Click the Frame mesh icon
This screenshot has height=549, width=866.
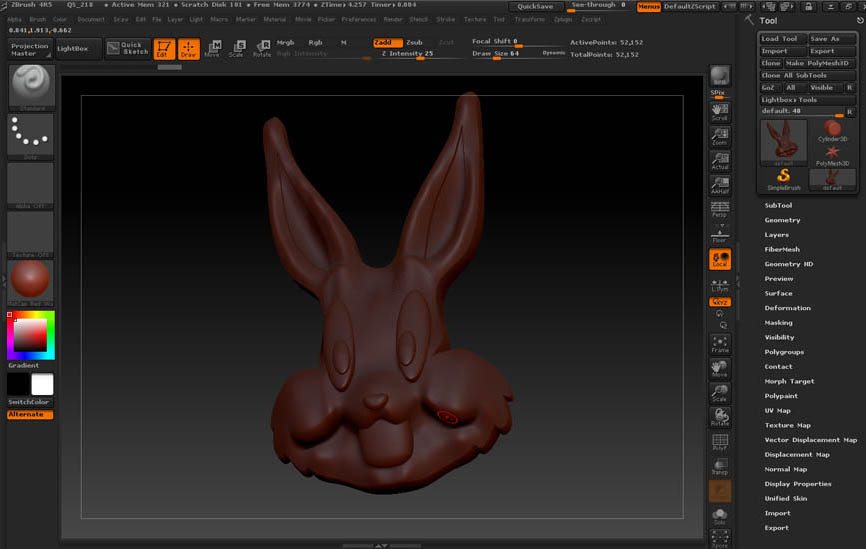click(720, 344)
